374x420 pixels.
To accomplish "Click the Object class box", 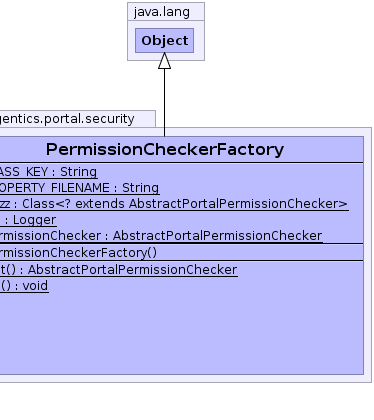I will point(164,40).
